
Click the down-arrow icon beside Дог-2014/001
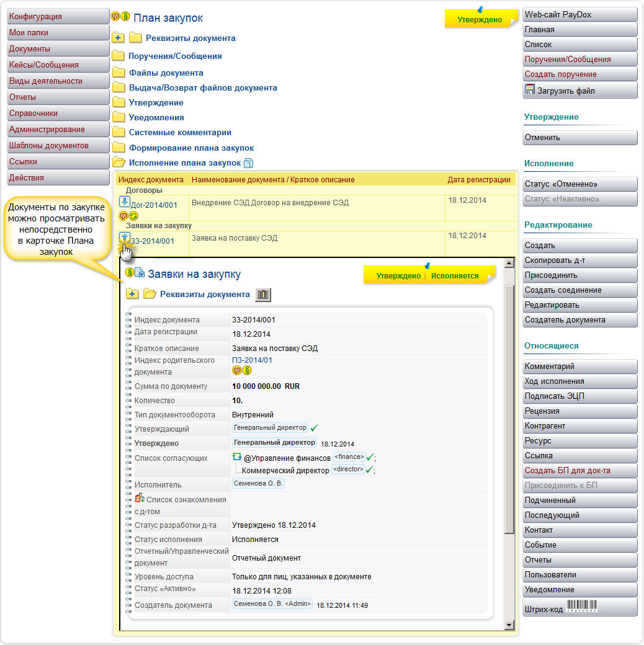click(x=123, y=202)
